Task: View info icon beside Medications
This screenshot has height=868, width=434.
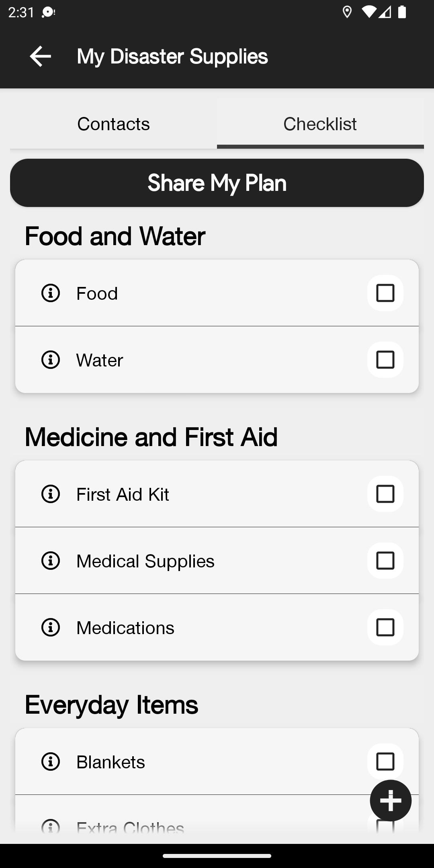Action: (x=51, y=627)
